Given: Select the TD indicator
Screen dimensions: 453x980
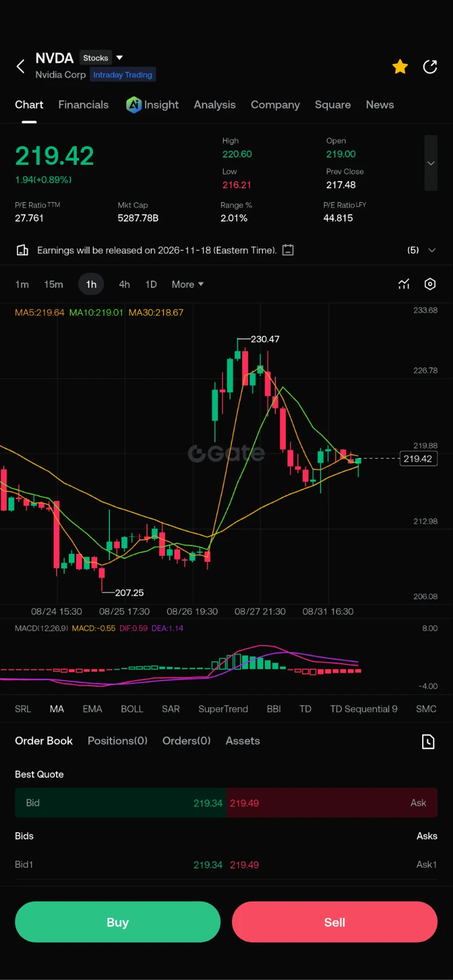Looking at the screenshot, I should point(306,709).
